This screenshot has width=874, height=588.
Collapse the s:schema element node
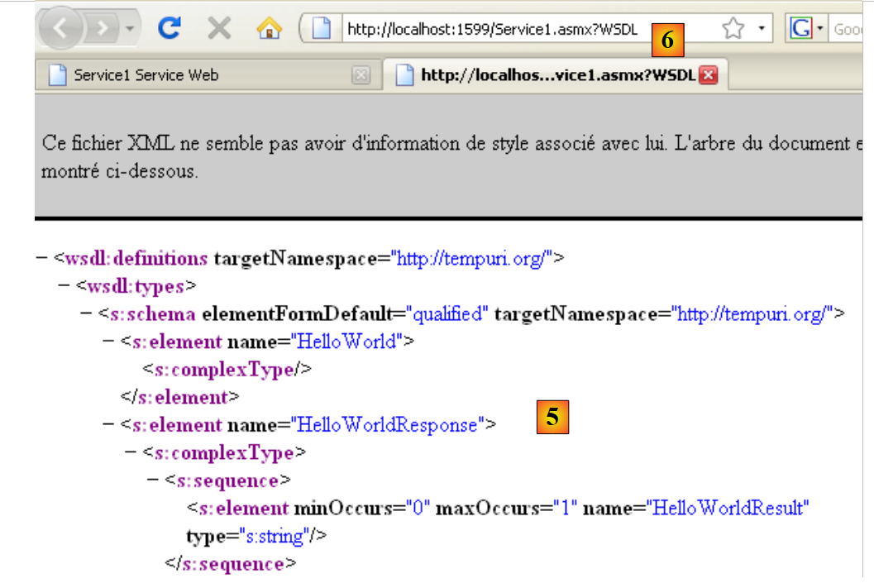86,314
